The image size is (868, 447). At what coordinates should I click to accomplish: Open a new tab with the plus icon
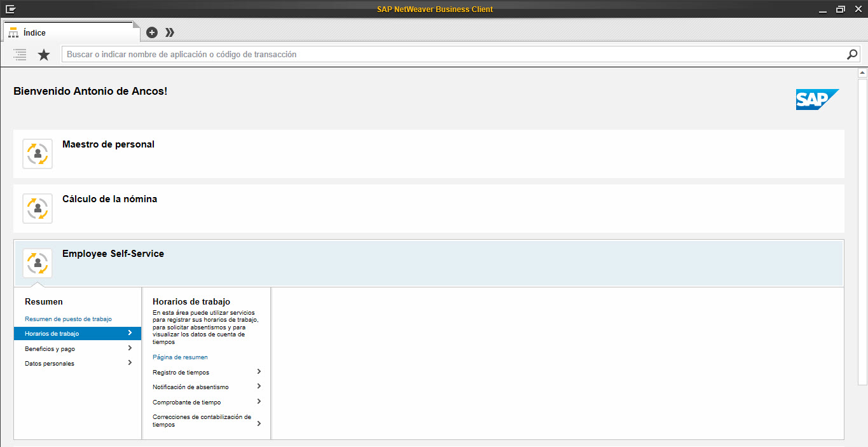151,32
